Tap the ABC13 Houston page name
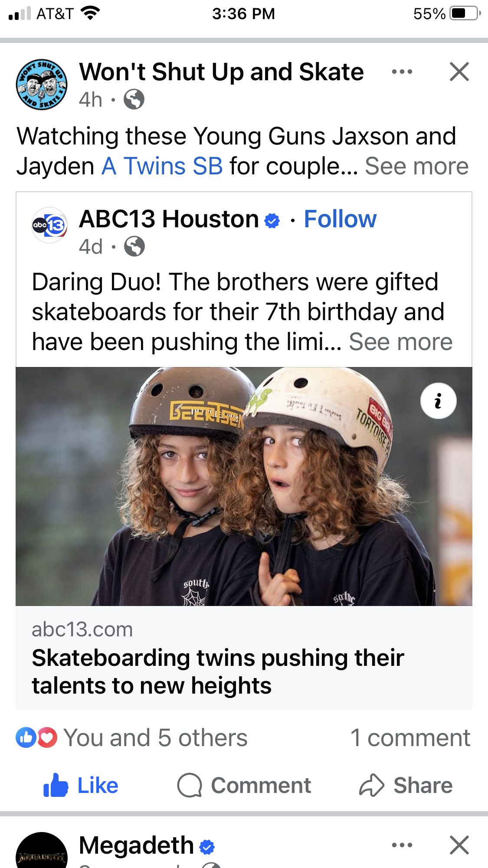Viewport: 488px width, 868px height. (x=169, y=219)
